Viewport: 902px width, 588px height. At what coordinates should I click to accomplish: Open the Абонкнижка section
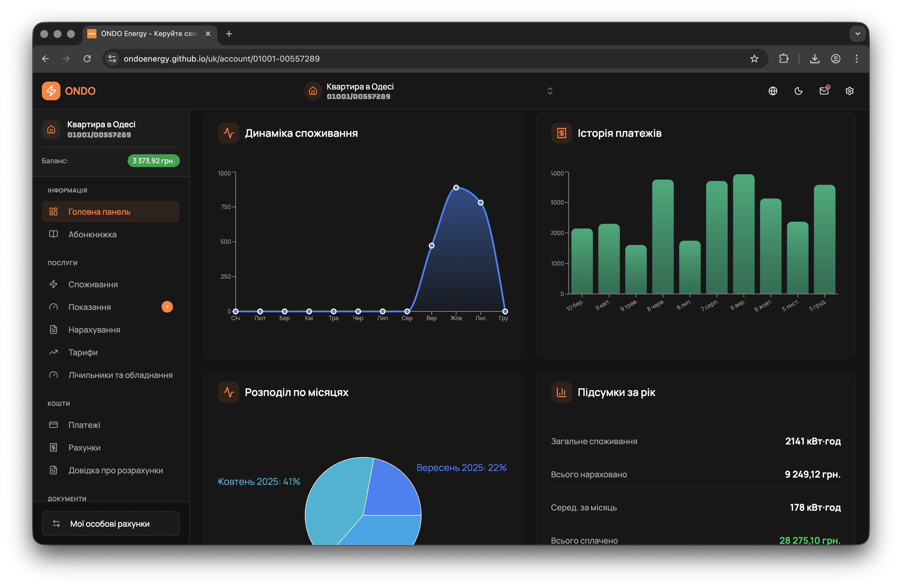pos(92,234)
